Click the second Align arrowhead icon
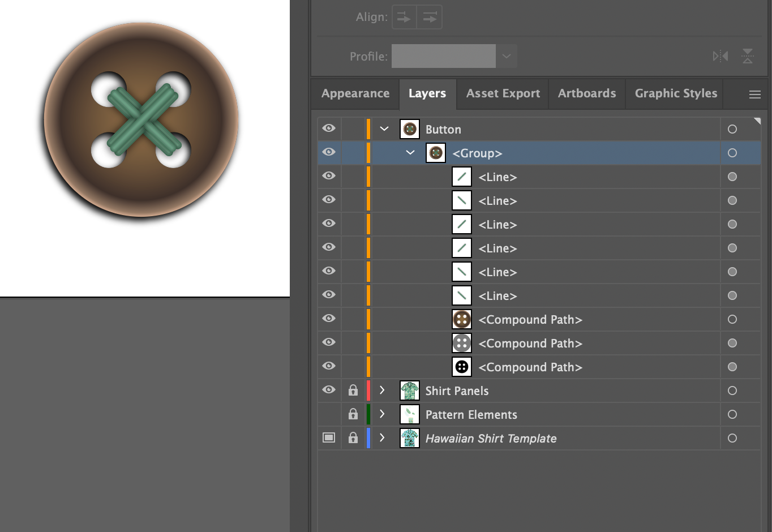Image resolution: width=772 pixels, height=532 pixels. 430,17
